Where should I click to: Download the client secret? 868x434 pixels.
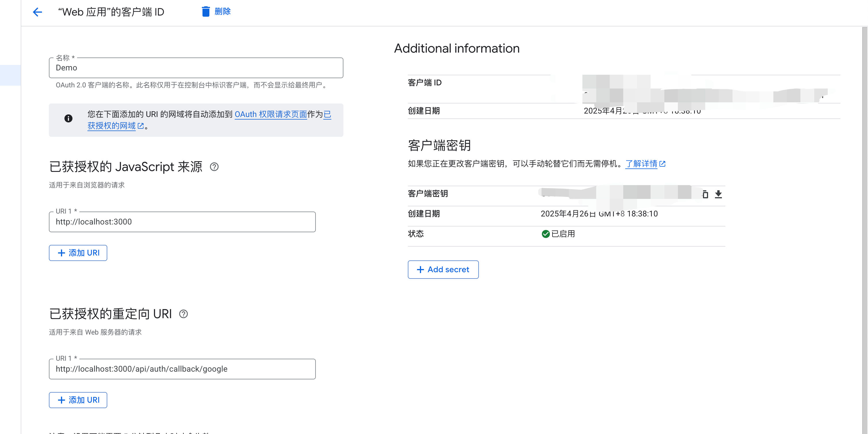719,194
